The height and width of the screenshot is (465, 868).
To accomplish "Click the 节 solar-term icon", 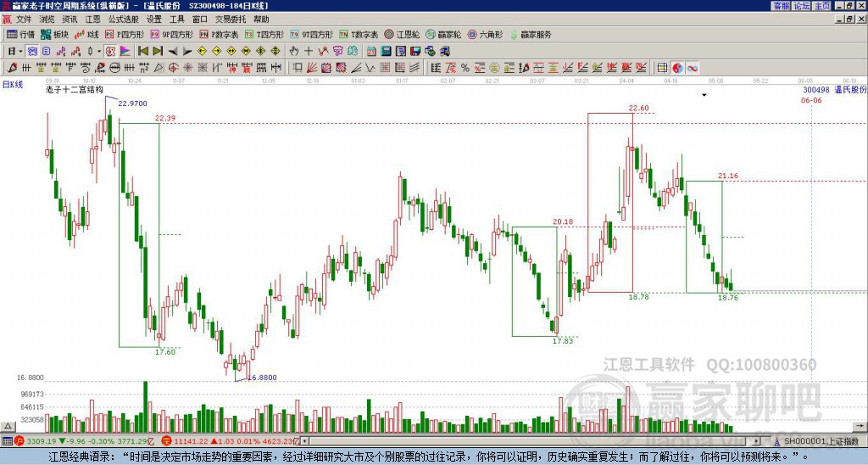I will coord(337,52).
